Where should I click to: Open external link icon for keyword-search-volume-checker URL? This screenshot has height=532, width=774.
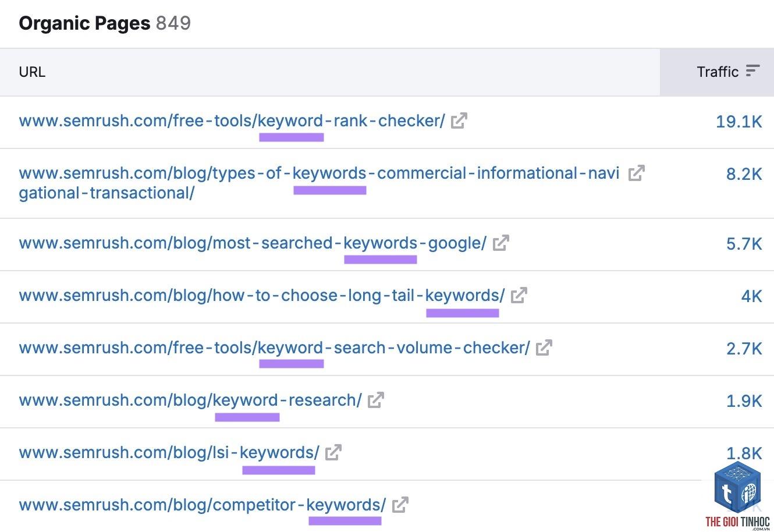[x=544, y=347]
